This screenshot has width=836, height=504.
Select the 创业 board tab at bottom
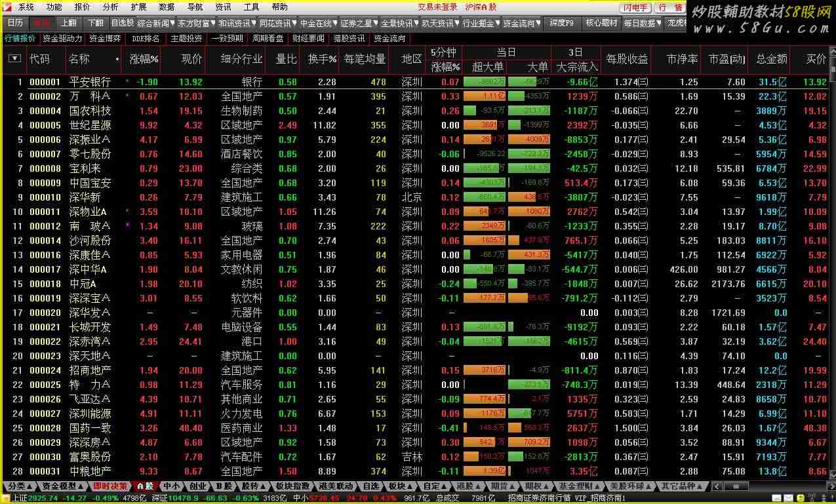coord(197,486)
